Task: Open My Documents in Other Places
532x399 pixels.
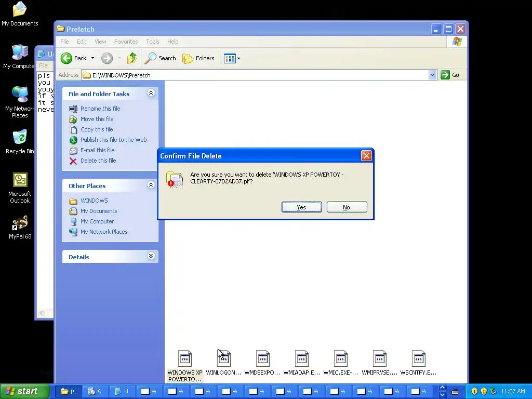Action: (99, 211)
